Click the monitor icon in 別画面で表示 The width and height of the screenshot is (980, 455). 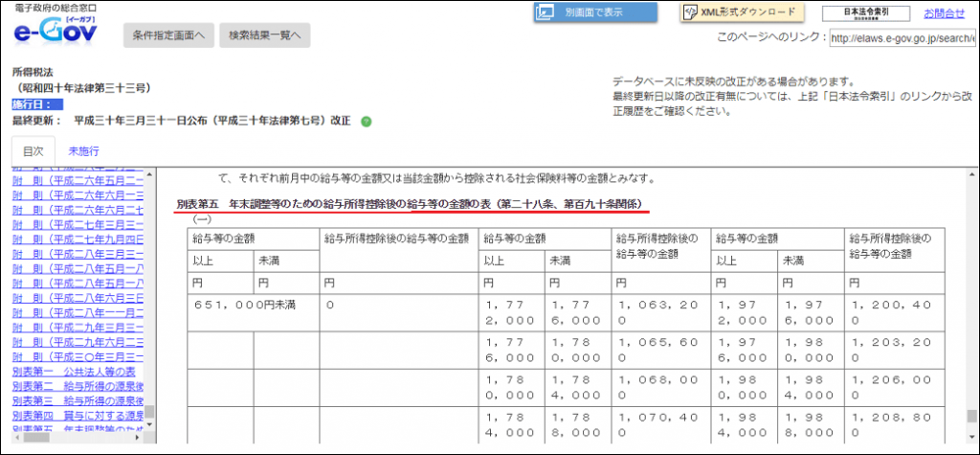point(546,12)
